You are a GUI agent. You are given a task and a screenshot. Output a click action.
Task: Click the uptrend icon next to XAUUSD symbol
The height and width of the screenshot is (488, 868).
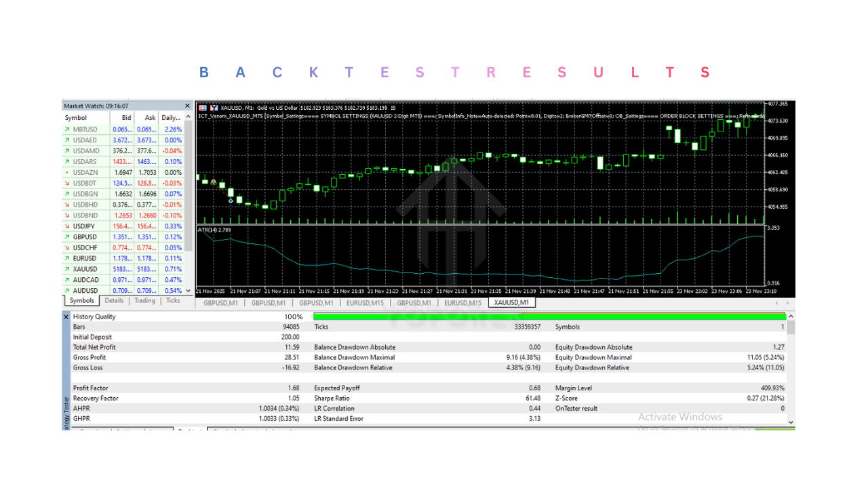point(67,268)
